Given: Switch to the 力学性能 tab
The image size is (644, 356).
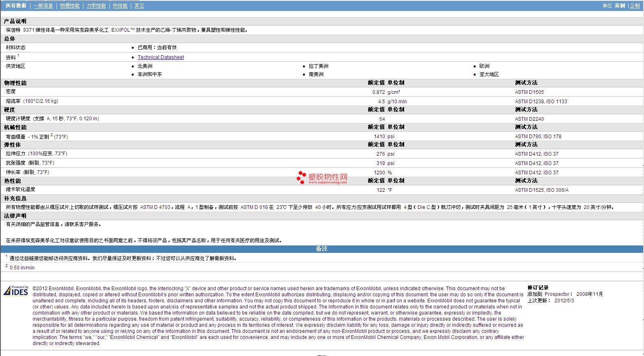Looking at the screenshot, I should 96,6.
